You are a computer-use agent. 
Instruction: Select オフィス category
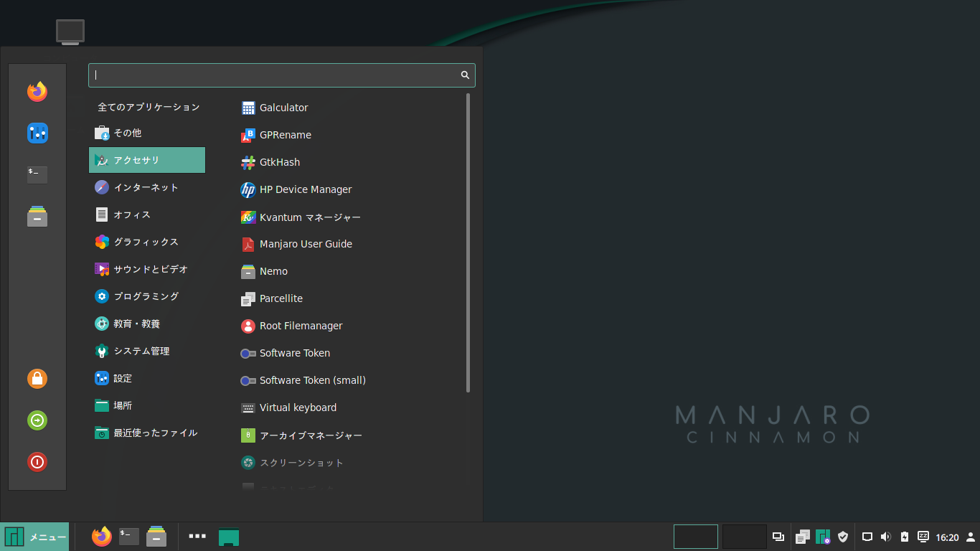point(147,215)
